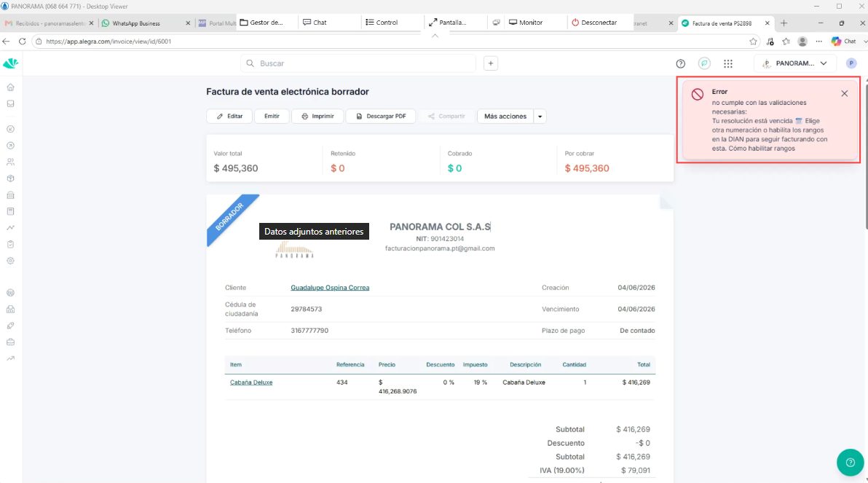This screenshot has width=868, height=483.
Task: Click the plus button beside the search bar
Action: coord(491,63)
